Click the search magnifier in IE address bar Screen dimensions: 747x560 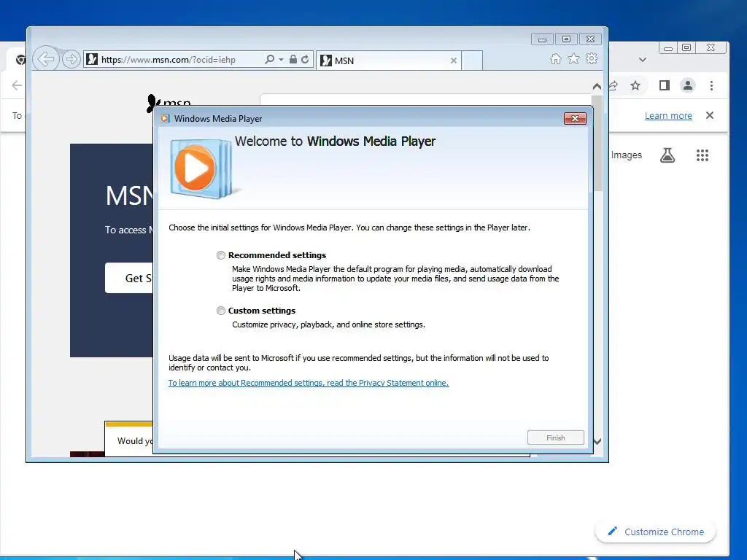point(270,59)
